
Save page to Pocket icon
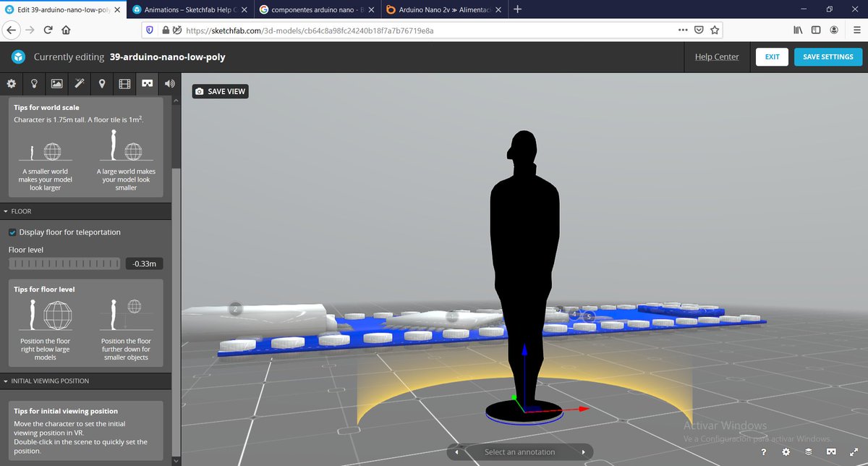(x=699, y=30)
